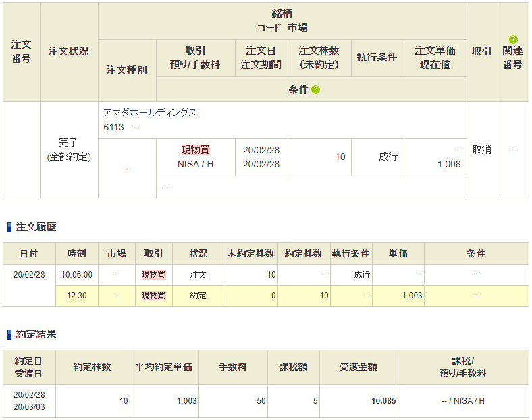Click the 平均約定単価 column header
Image resolution: width=532 pixels, height=420 pixels.
point(165,367)
